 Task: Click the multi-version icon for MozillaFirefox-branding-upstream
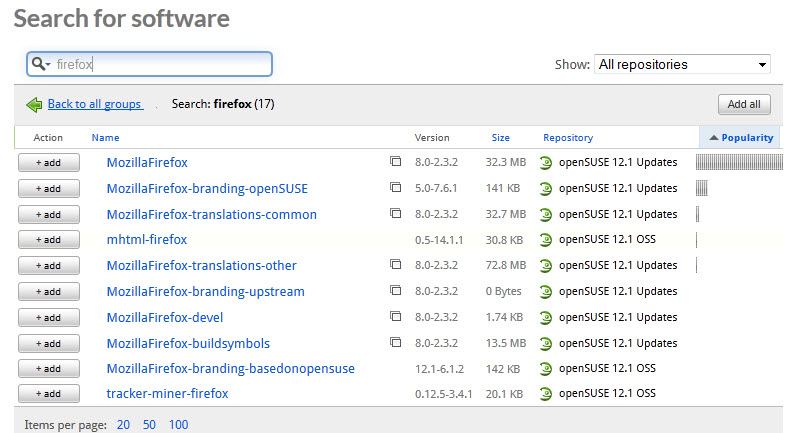point(396,290)
